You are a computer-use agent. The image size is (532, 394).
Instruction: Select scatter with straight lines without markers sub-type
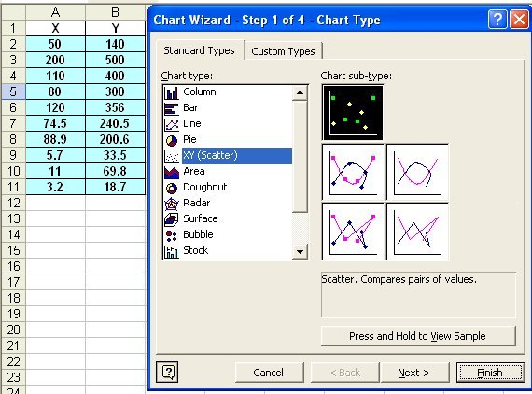[x=417, y=232]
